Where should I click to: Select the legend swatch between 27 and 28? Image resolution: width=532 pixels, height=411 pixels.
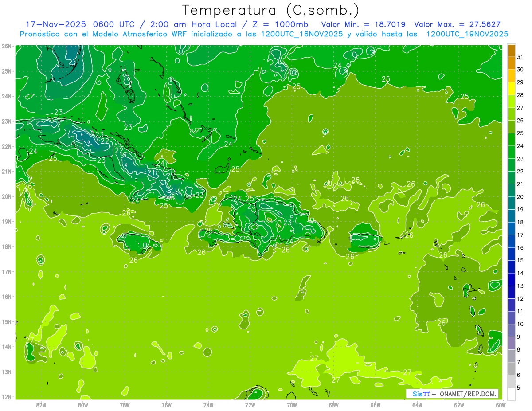511,101
